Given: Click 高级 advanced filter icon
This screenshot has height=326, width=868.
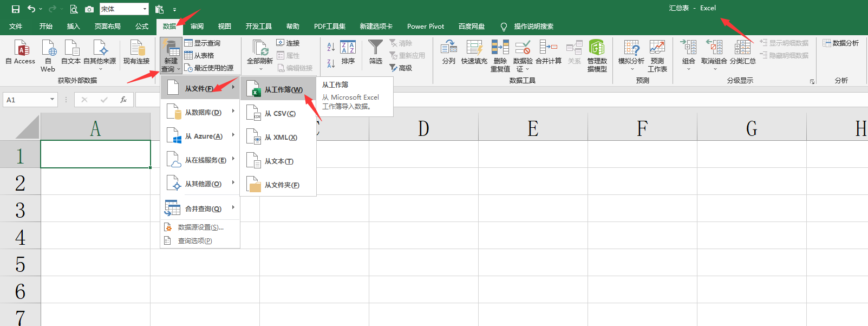Looking at the screenshot, I should pyautogui.click(x=401, y=68).
